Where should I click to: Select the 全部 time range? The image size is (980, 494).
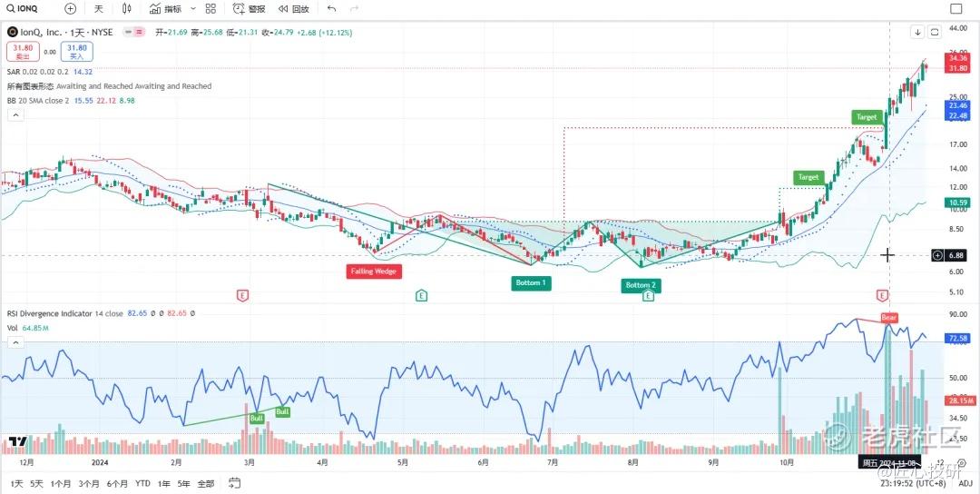pyautogui.click(x=206, y=483)
